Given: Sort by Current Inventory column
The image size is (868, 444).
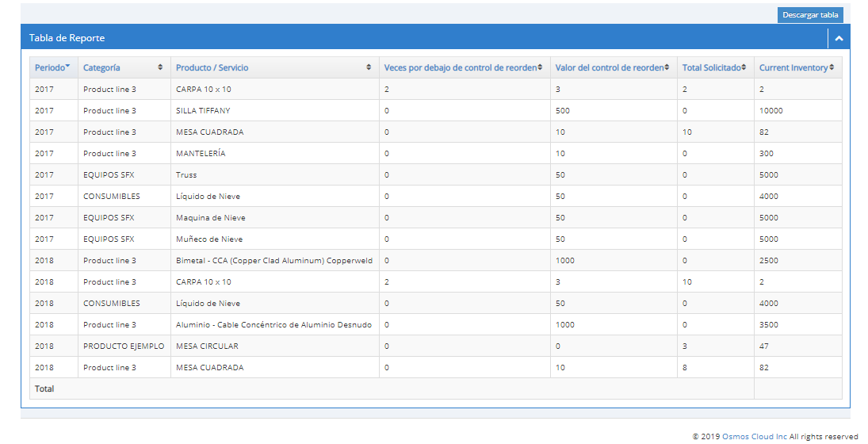Looking at the screenshot, I should click(797, 67).
